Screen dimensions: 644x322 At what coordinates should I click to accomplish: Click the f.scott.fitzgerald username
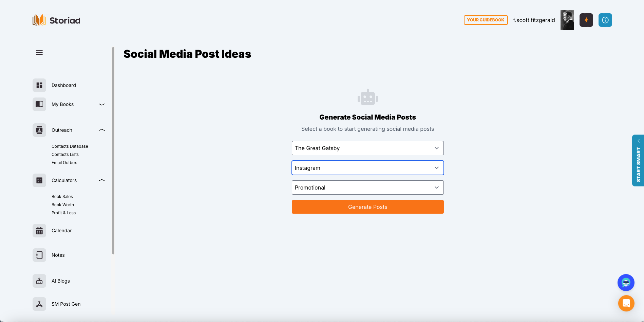coord(534,20)
